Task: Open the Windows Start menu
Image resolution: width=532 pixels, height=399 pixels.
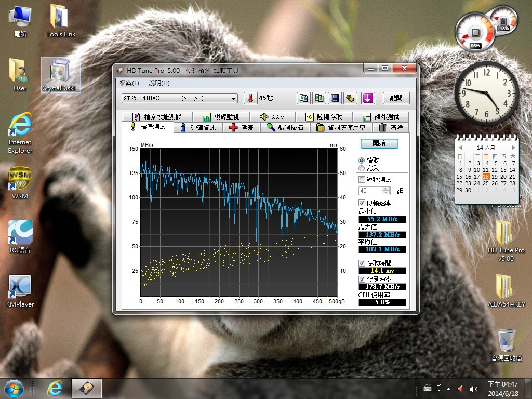Action: (14, 389)
